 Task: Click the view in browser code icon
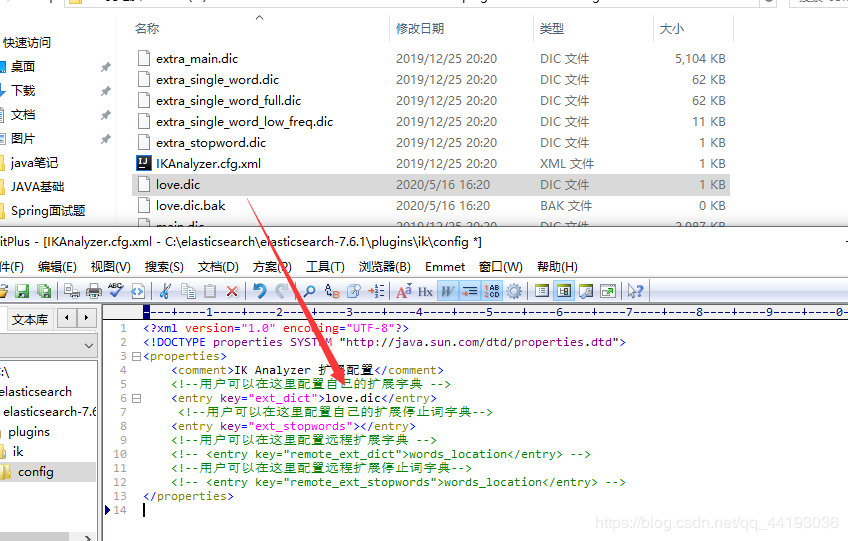click(138, 291)
